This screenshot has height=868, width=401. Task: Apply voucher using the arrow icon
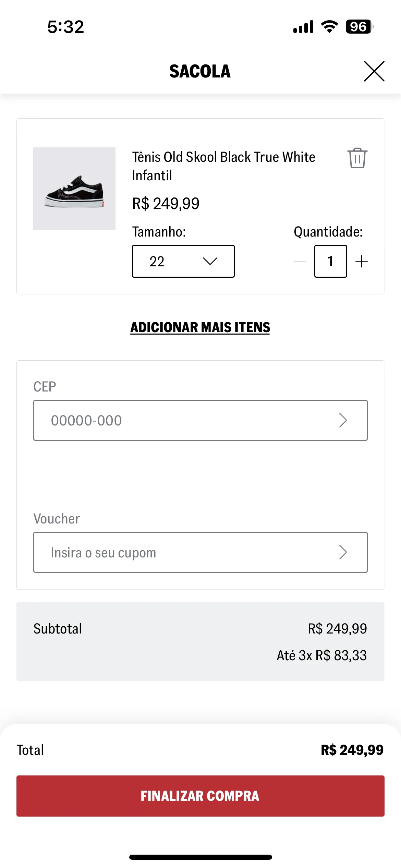pyautogui.click(x=343, y=552)
